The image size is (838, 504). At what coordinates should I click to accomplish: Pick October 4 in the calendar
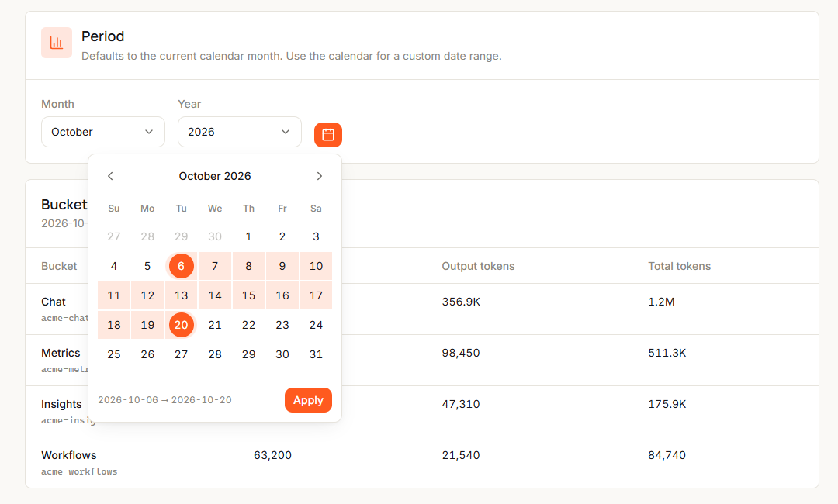point(114,266)
